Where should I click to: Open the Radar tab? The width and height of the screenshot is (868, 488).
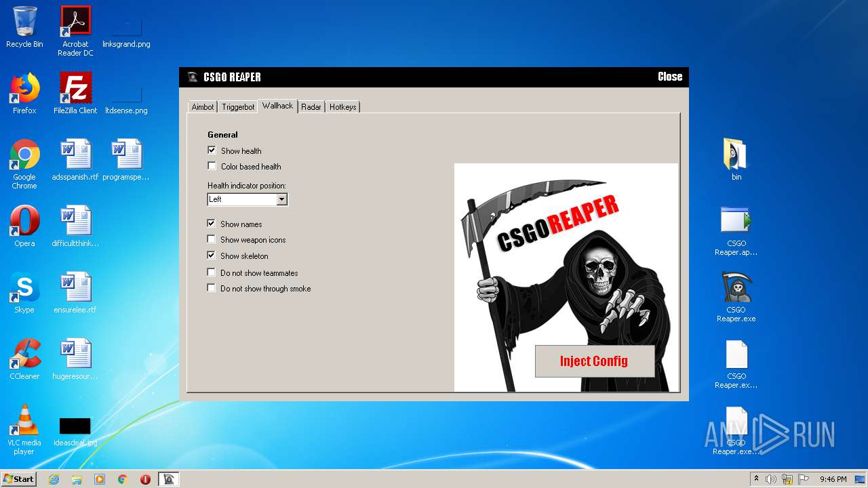[311, 107]
